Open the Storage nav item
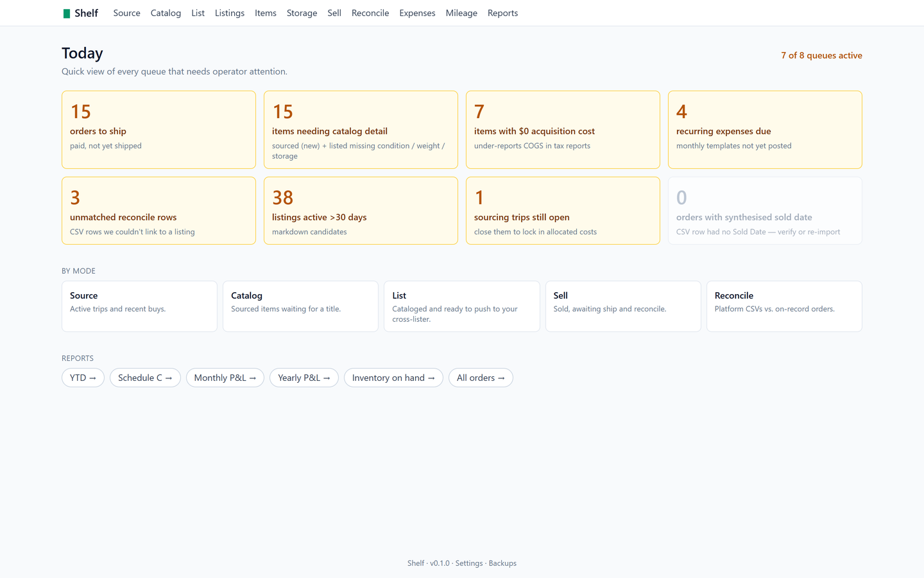 [x=302, y=13]
